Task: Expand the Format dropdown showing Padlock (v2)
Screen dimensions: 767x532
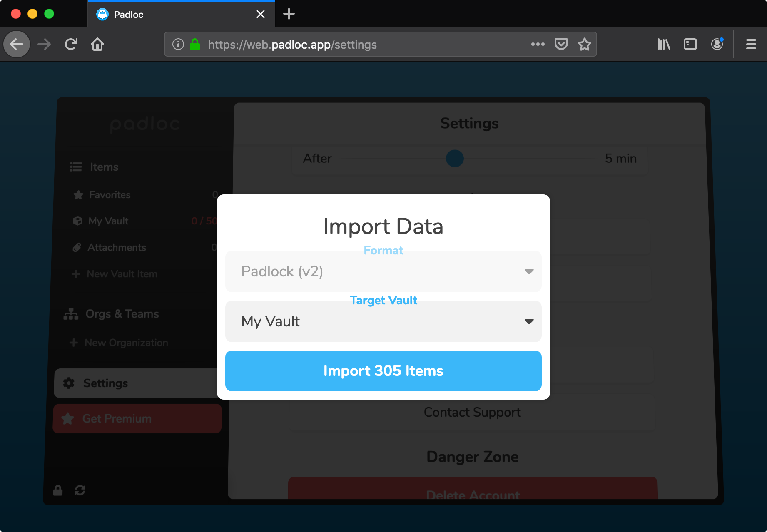Action: (383, 271)
